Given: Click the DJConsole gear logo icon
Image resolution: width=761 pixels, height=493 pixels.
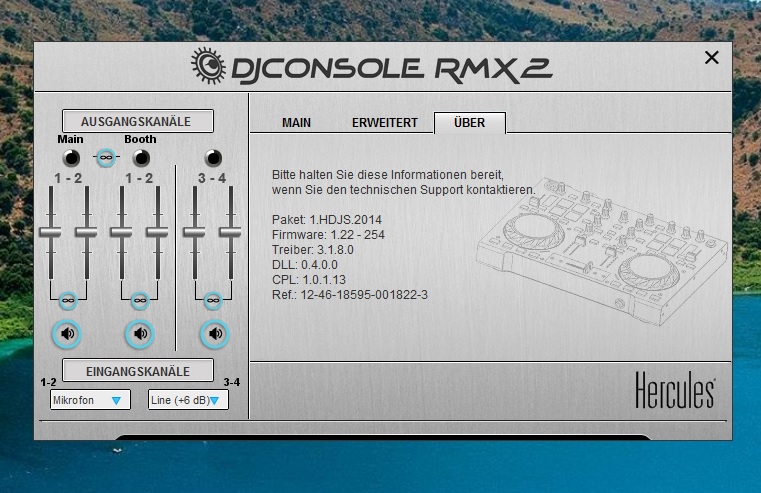Looking at the screenshot, I should point(209,66).
